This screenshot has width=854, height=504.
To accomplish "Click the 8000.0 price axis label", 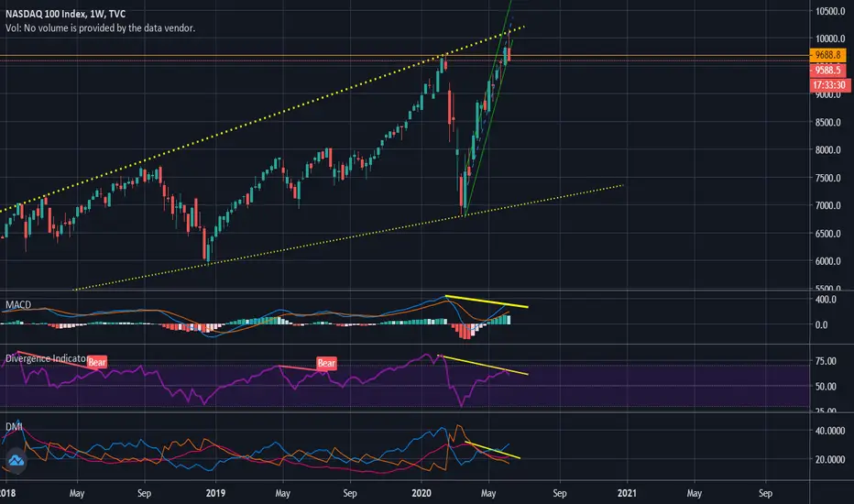I will coord(827,150).
